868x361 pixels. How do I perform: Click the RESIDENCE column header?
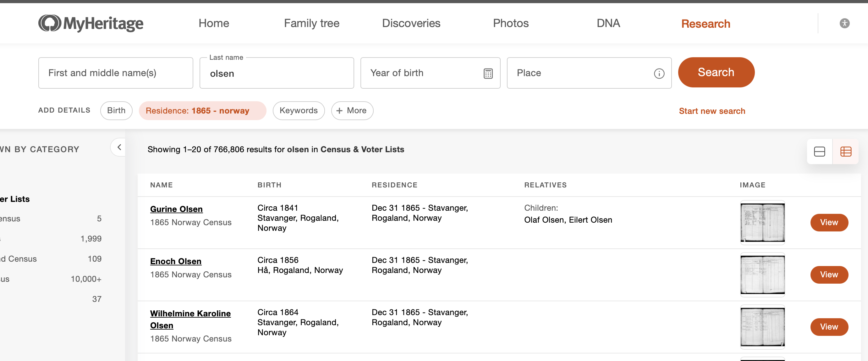[394, 185]
